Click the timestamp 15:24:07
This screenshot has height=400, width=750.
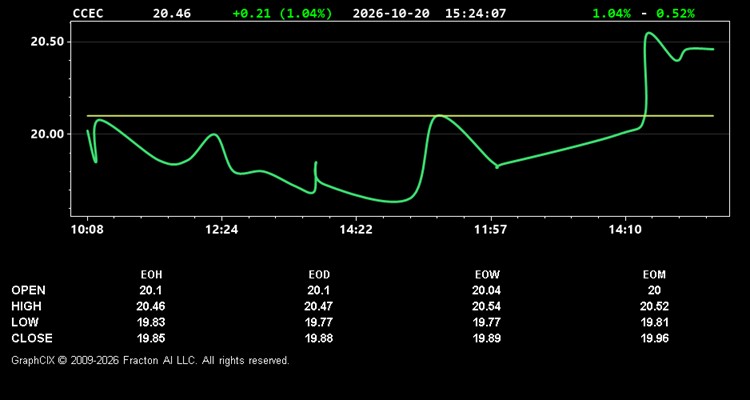[x=475, y=13]
